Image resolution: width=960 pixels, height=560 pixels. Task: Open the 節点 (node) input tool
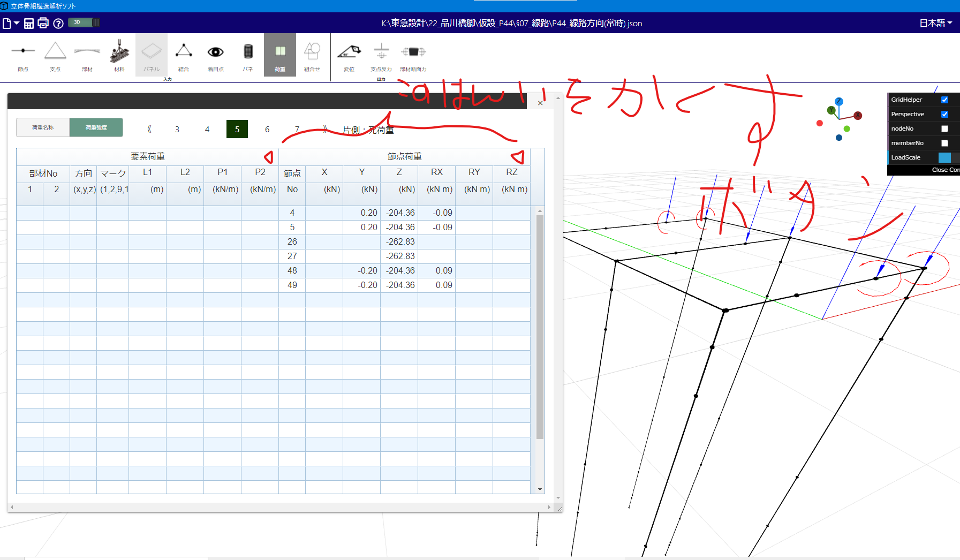pyautogui.click(x=23, y=55)
